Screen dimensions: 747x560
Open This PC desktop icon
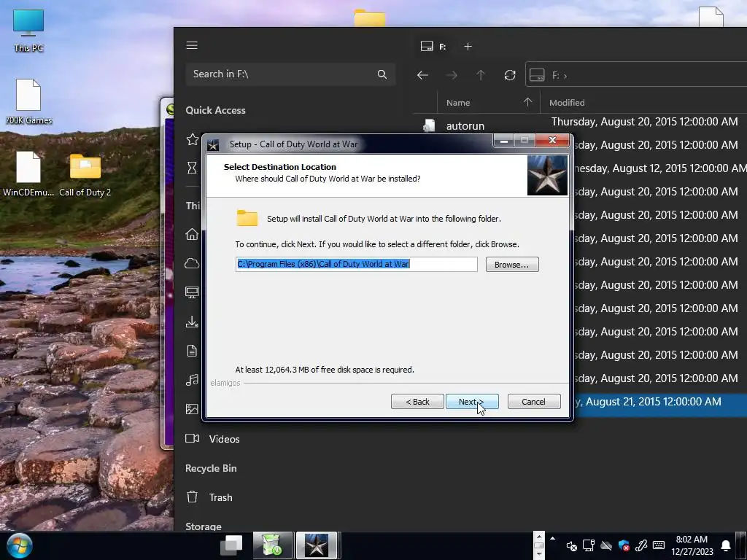coord(28,31)
